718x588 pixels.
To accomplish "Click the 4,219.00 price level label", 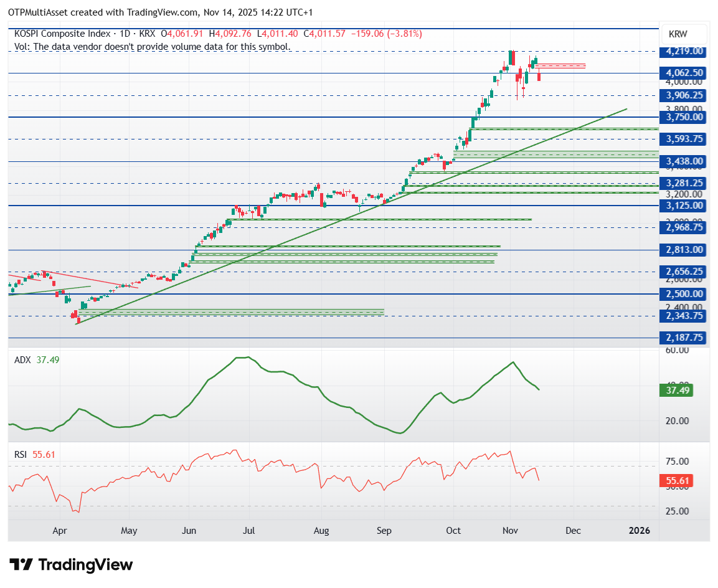I will (683, 52).
